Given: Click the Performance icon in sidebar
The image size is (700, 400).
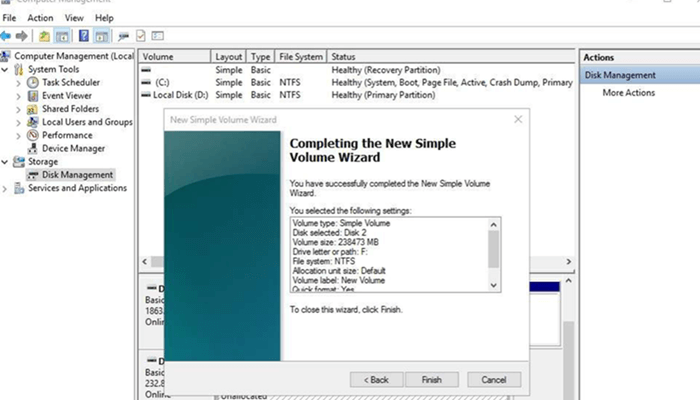Looking at the screenshot, I should tap(33, 135).
